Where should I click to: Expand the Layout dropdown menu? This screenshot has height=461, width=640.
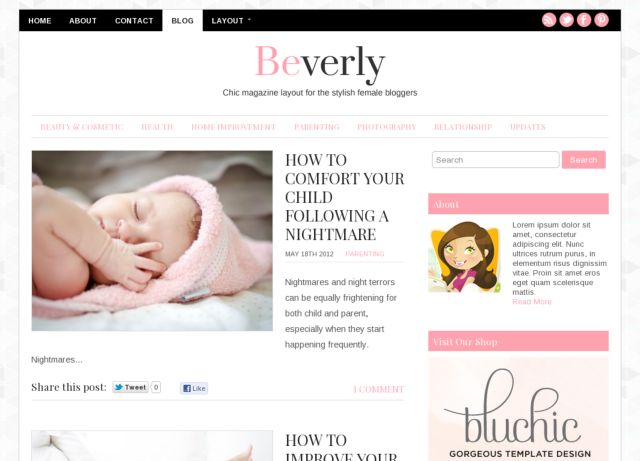tap(231, 21)
